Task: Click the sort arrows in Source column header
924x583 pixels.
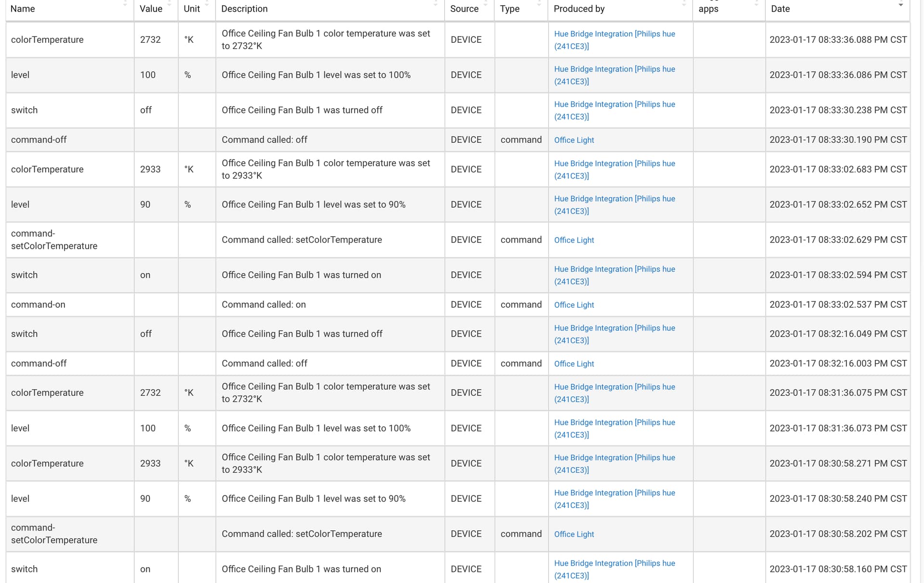Action: (486, 4)
